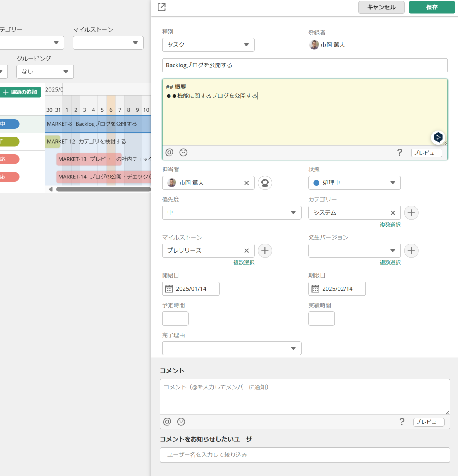Click mention icon in comment box
Viewport: 458px width, 476px height.
point(167,422)
